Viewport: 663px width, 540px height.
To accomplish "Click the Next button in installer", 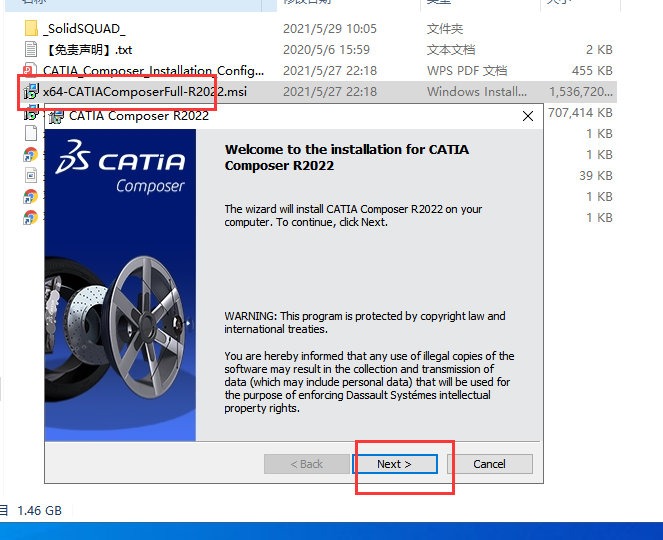I will tap(395, 464).
